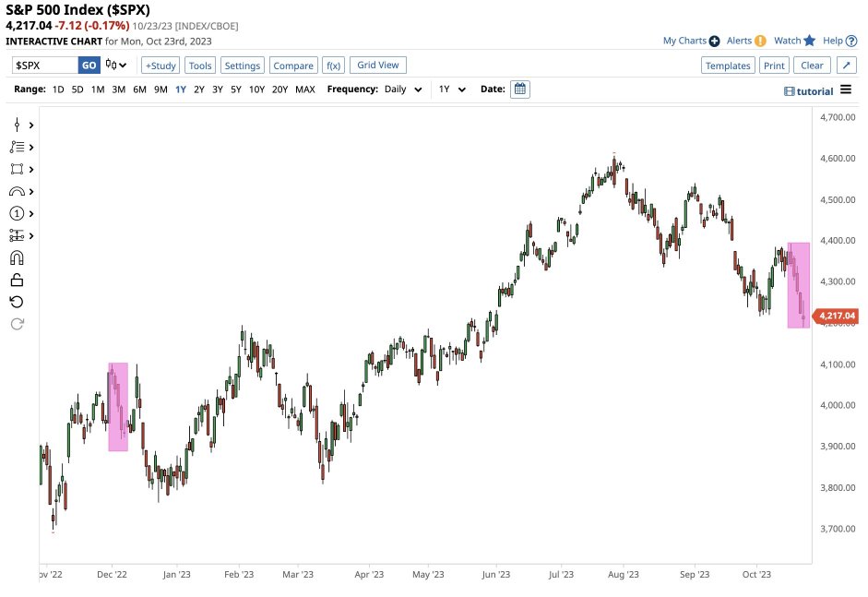The height and width of the screenshot is (597, 868).
Task: Open the tutorial link
Action: pos(809,91)
